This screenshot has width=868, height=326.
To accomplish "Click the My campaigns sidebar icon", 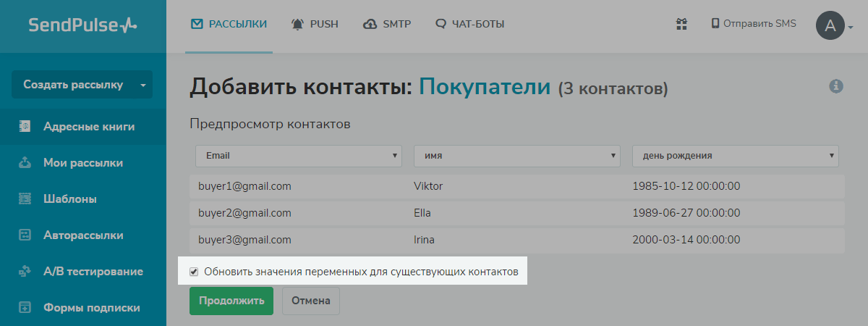I will tap(25, 163).
